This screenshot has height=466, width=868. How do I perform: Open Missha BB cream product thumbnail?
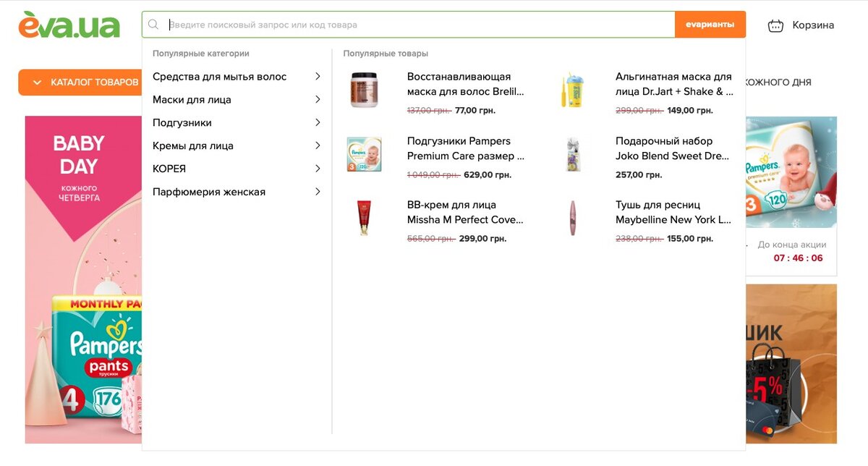(x=364, y=218)
